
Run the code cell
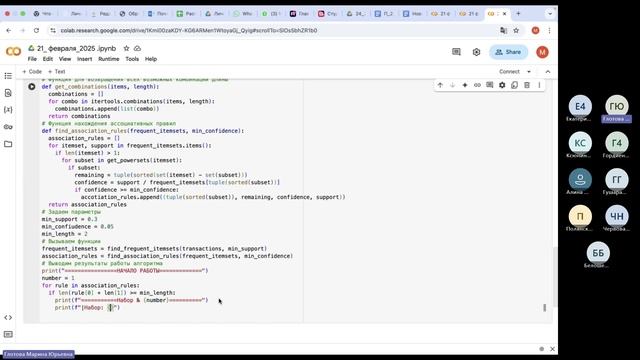[x=31, y=87]
